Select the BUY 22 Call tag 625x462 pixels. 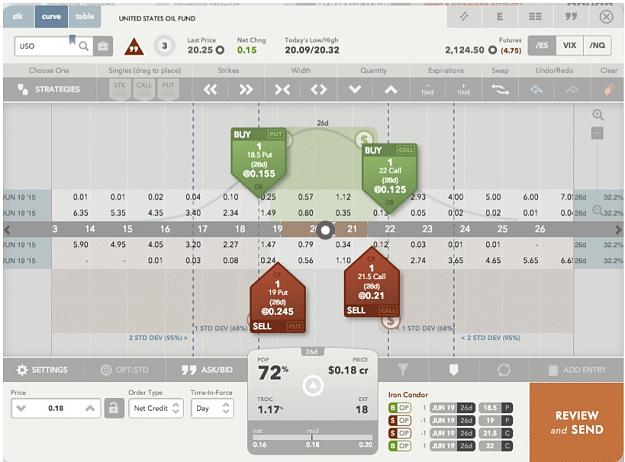(390, 177)
